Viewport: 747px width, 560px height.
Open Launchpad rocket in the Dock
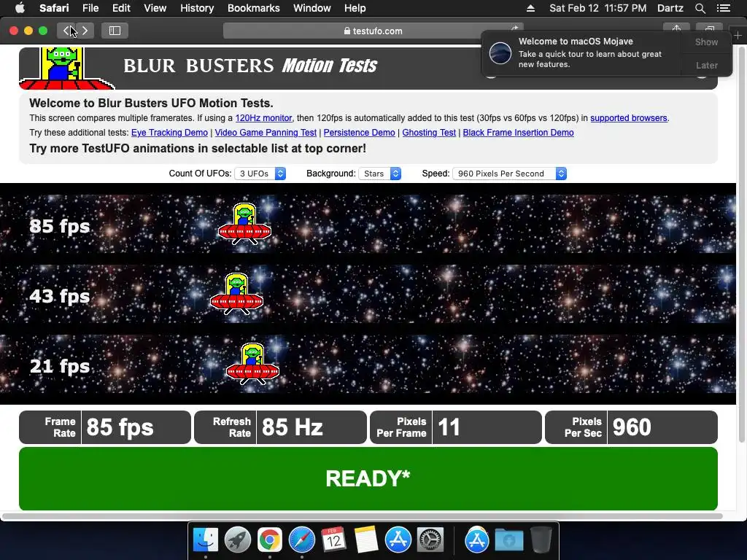coord(237,540)
